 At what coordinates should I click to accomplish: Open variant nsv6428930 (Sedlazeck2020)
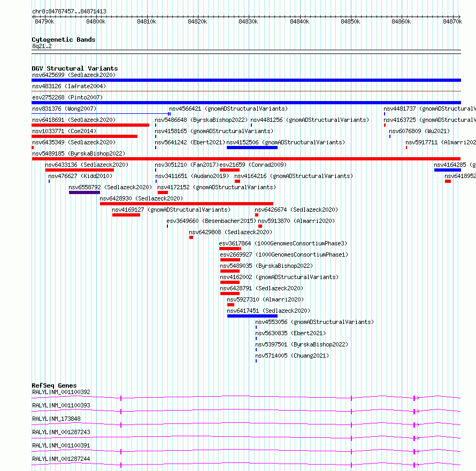pos(141,198)
